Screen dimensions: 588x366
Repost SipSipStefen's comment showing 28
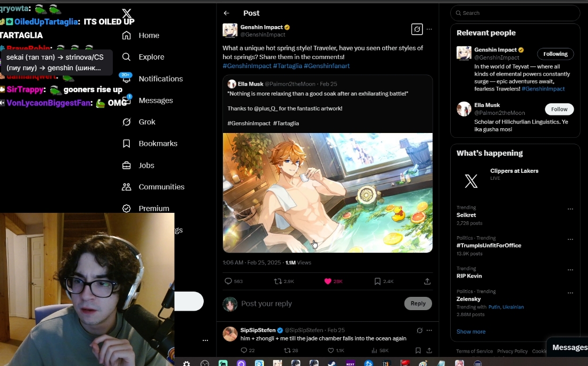coord(287,350)
